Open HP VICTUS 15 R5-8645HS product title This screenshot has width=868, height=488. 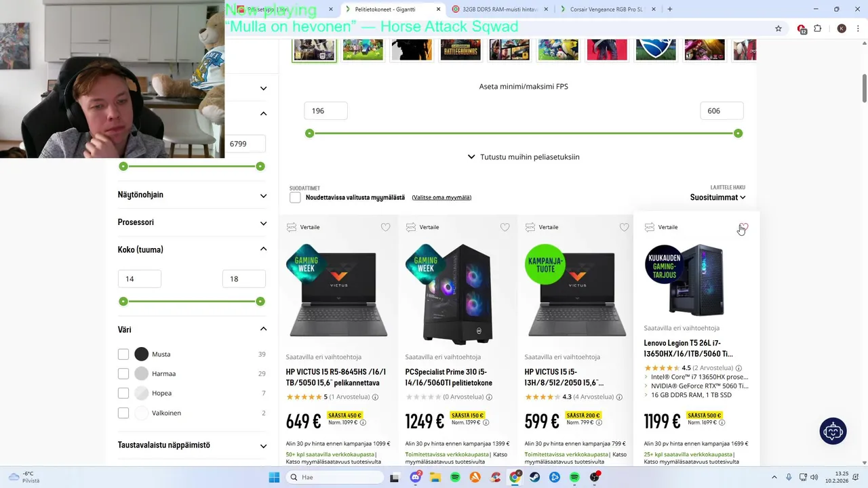tap(336, 377)
